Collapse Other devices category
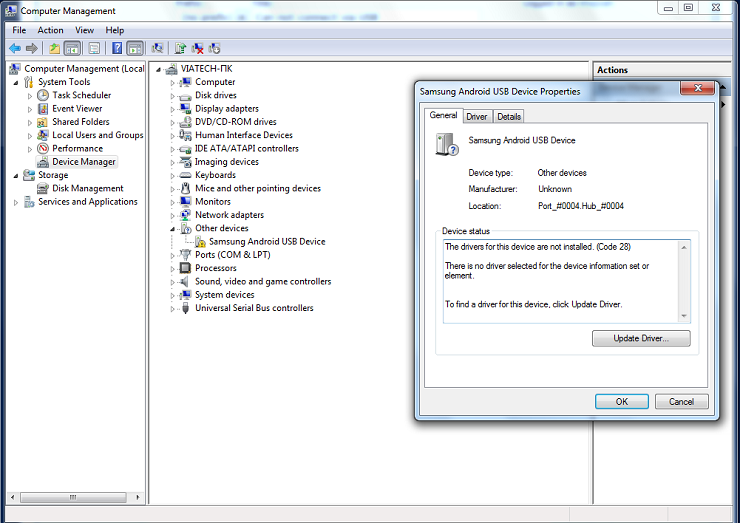Screen dimensions: 740x523 (172, 229)
